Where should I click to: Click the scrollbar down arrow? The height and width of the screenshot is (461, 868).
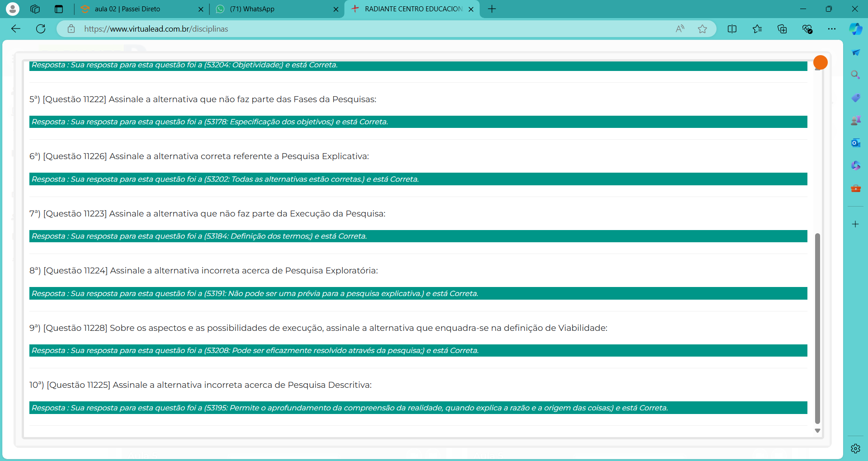pyautogui.click(x=817, y=431)
